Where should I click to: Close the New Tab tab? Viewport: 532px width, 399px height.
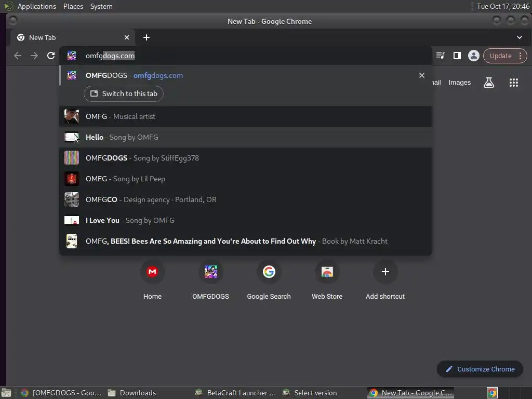click(127, 37)
